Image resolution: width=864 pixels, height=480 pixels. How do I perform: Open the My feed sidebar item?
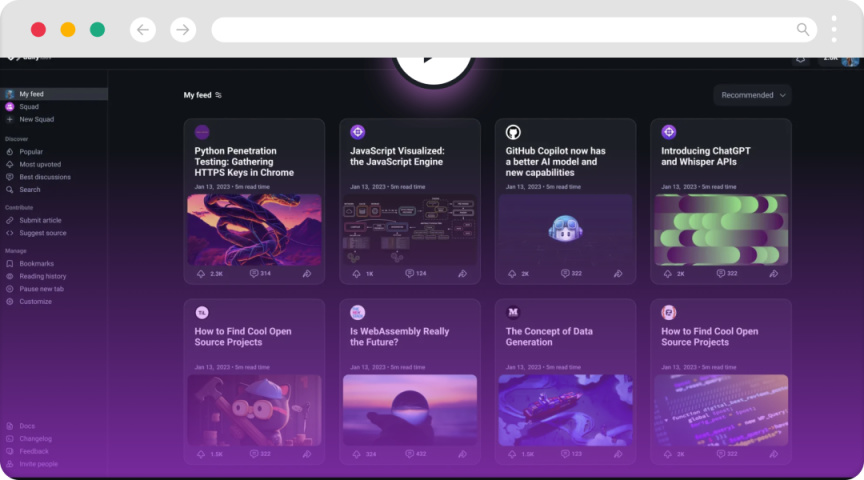[x=54, y=94]
